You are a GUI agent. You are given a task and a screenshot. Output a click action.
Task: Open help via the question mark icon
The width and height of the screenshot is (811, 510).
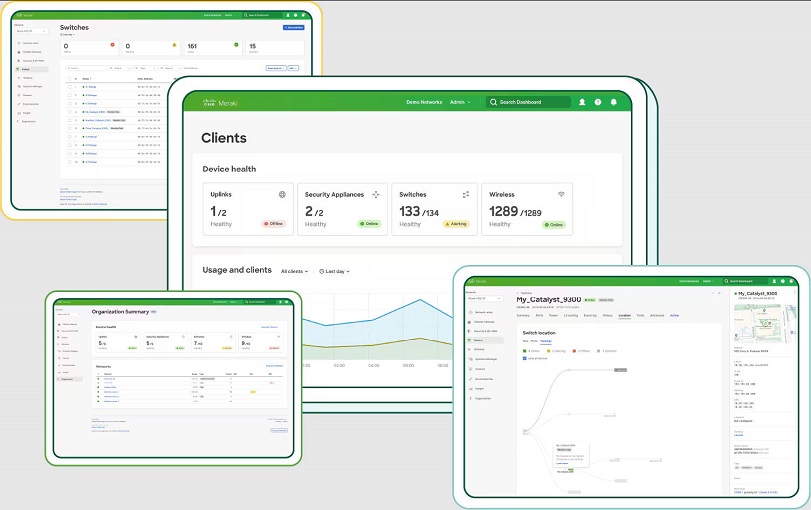tap(598, 102)
